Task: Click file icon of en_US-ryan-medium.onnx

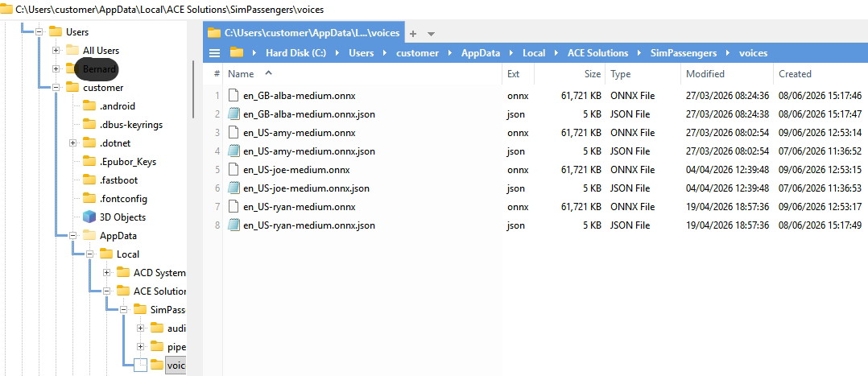Action: click(x=233, y=207)
